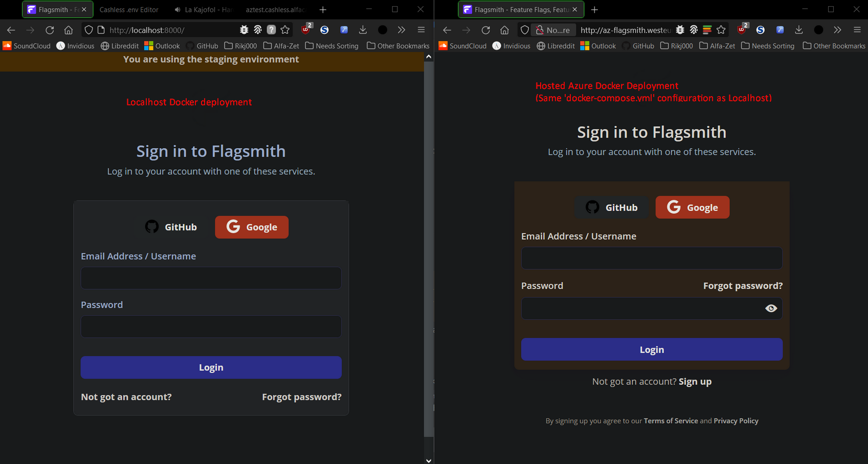Bookmark the page with the star icon
868x464 pixels.
click(x=285, y=30)
